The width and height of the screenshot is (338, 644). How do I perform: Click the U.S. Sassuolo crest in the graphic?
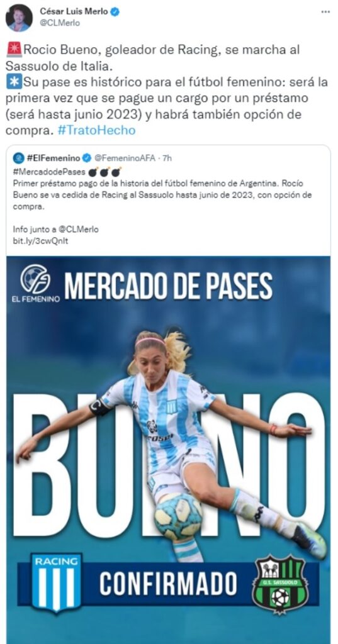tap(281, 584)
